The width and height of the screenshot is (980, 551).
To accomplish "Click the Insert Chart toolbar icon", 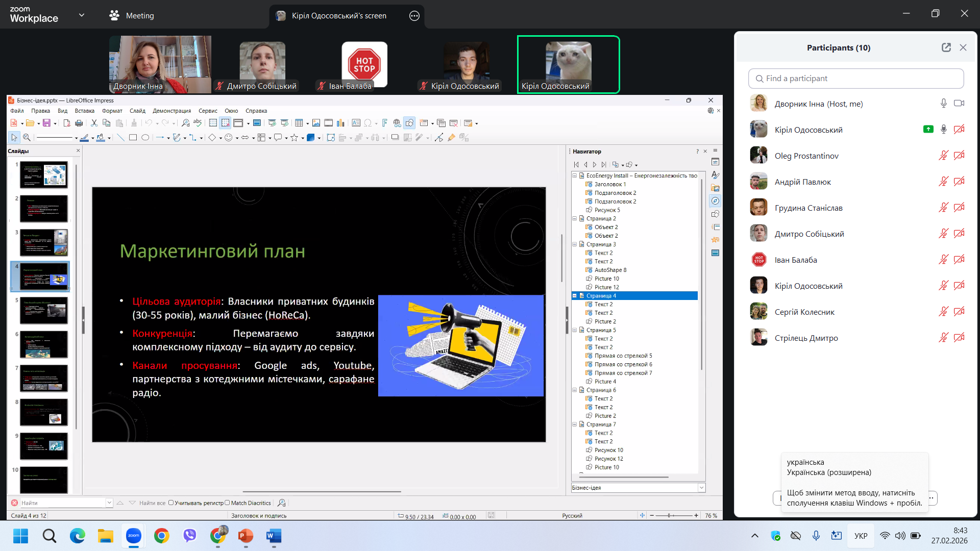I will click(x=340, y=123).
